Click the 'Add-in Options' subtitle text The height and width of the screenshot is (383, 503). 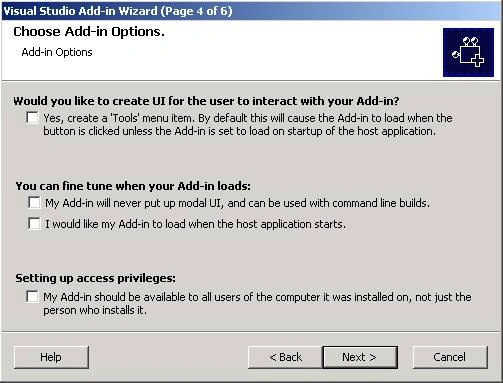(57, 52)
